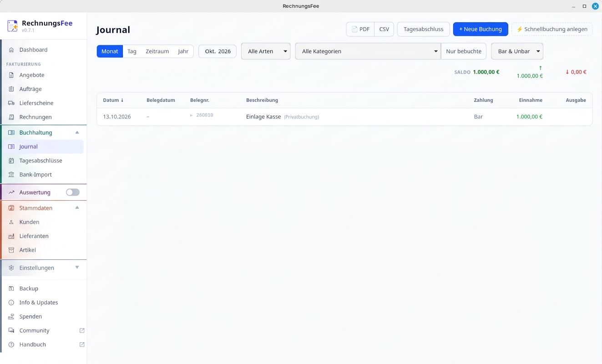The height and width of the screenshot is (364, 602).
Task: Expand booking row 260810 disclosure triangle
Action: (x=192, y=116)
